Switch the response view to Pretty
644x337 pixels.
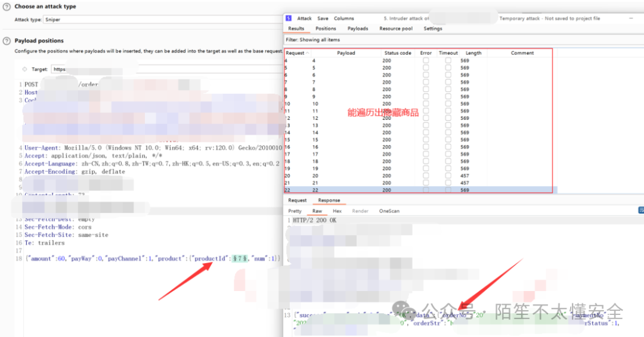(x=295, y=211)
